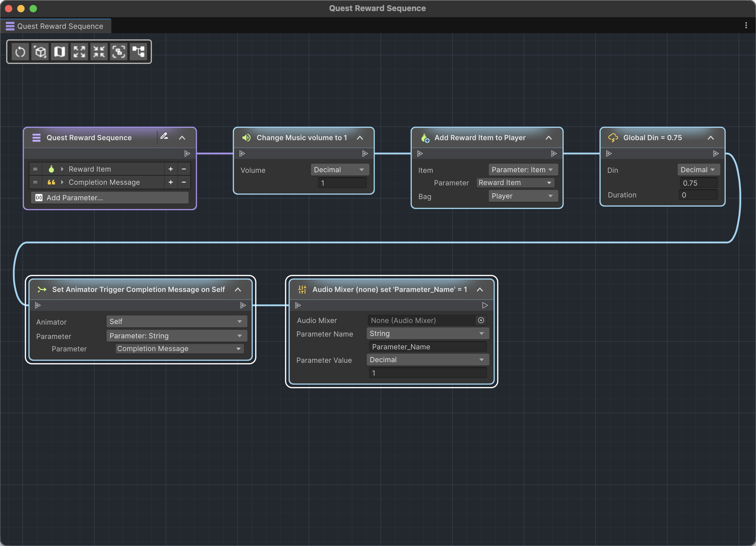Collapse the Quest Reward Sequence node

182,138
